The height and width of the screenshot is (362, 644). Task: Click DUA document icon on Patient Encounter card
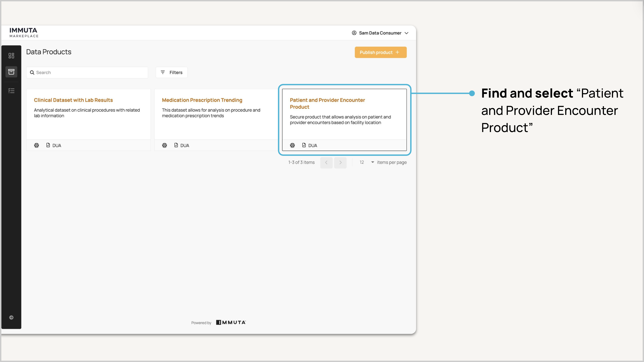(x=304, y=145)
